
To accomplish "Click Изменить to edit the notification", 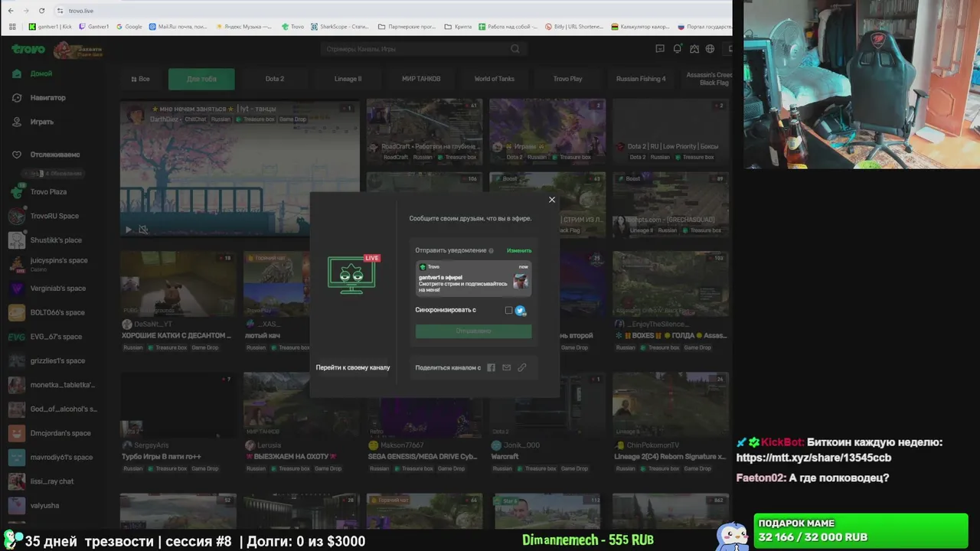I will pos(518,250).
